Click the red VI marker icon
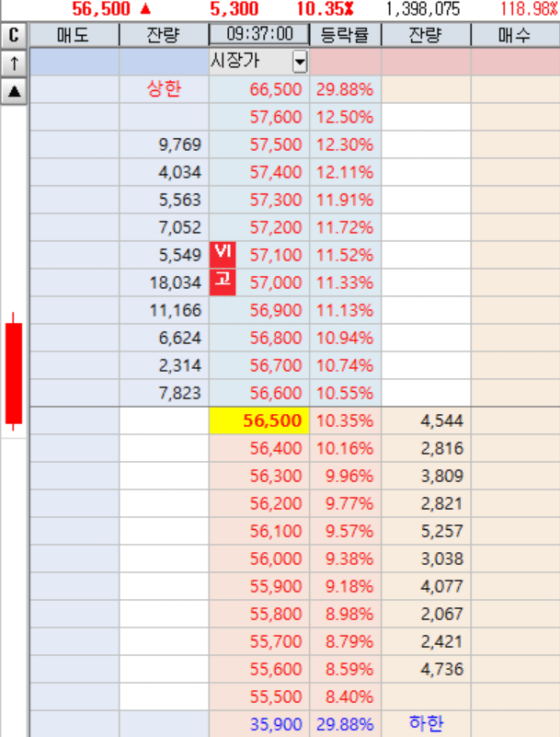The width and height of the screenshot is (560, 737). click(x=223, y=254)
